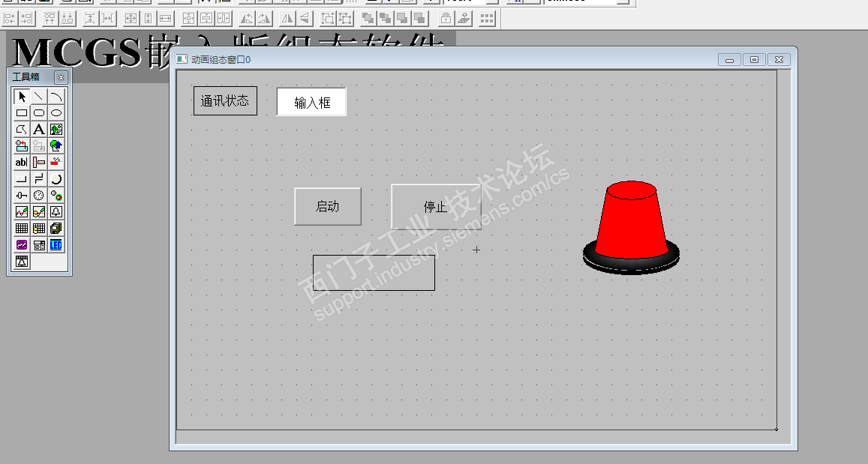Select the standard button tool
868x464 pixels.
click(x=22, y=178)
